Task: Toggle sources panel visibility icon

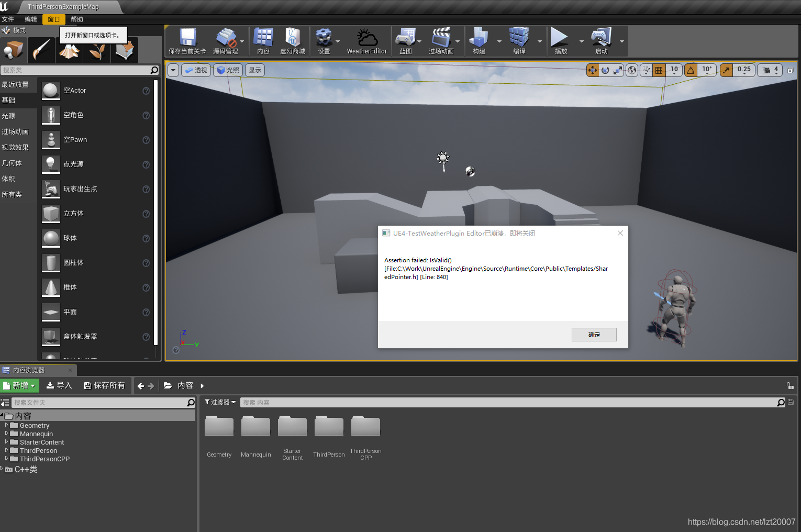Action: pos(5,402)
